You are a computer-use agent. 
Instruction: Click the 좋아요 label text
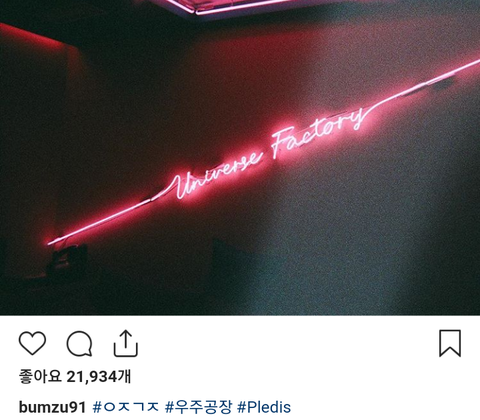click(40, 377)
